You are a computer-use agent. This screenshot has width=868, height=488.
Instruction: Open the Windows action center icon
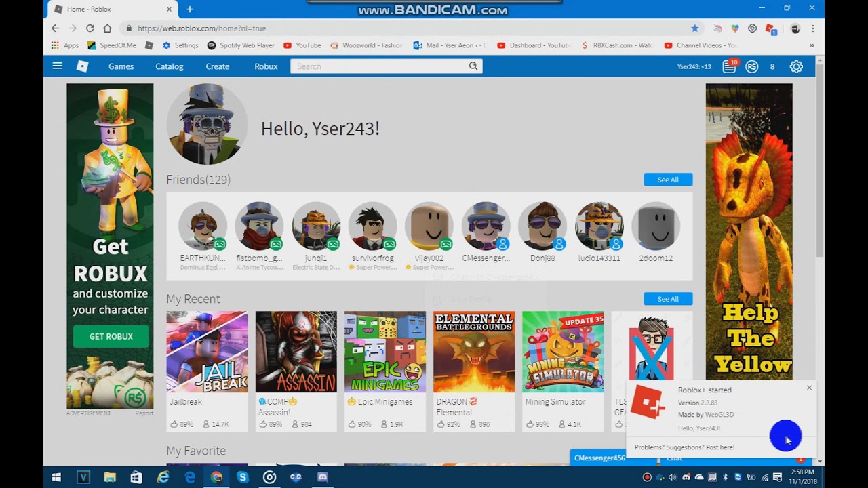coord(777,477)
